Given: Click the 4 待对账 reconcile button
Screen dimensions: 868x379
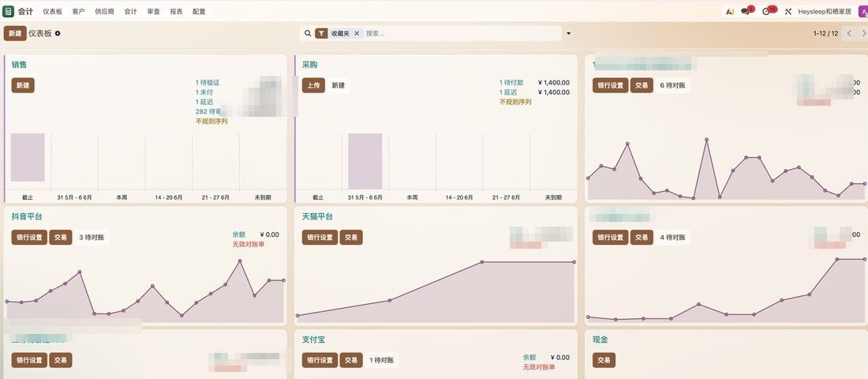Looking at the screenshot, I should (672, 237).
